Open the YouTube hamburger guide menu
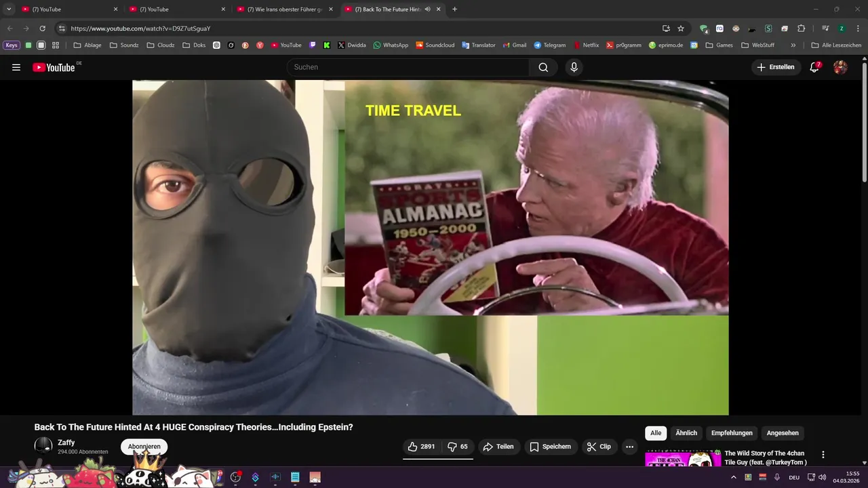 pyautogui.click(x=16, y=67)
